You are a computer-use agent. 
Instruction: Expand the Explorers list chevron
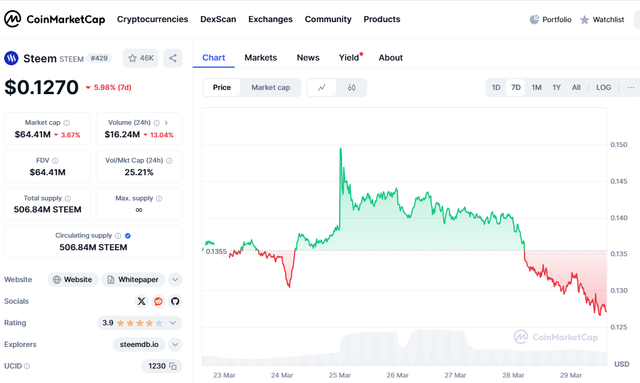(175, 344)
